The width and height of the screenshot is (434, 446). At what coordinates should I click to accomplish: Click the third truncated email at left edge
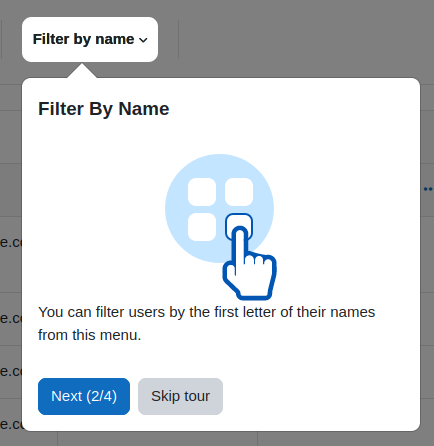point(11,371)
